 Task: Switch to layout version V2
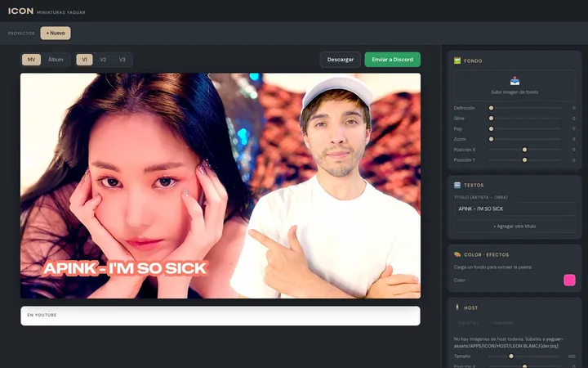pyautogui.click(x=103, y=60)
